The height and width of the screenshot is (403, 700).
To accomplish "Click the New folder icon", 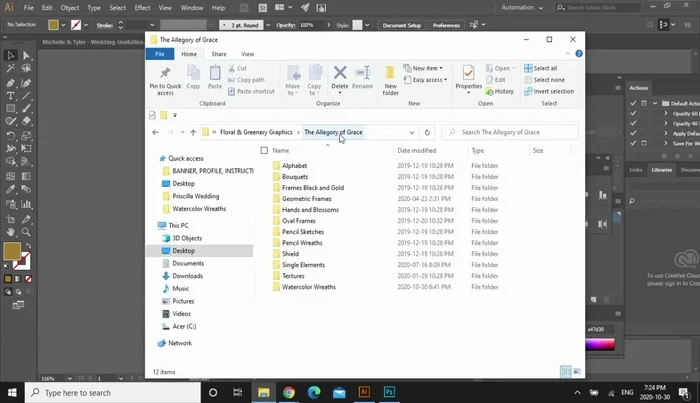I will coord(391,77).
